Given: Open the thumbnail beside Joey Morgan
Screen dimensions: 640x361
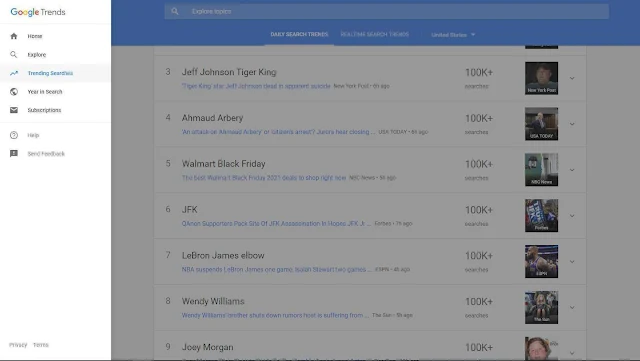Looking at the screenshot, I should 541,349.
